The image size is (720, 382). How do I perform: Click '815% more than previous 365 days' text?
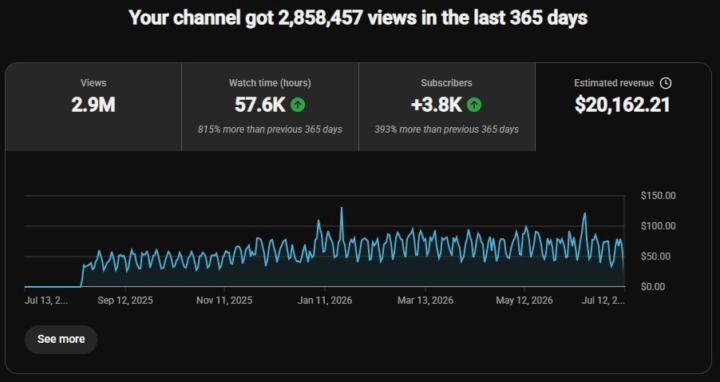point(270,129)
